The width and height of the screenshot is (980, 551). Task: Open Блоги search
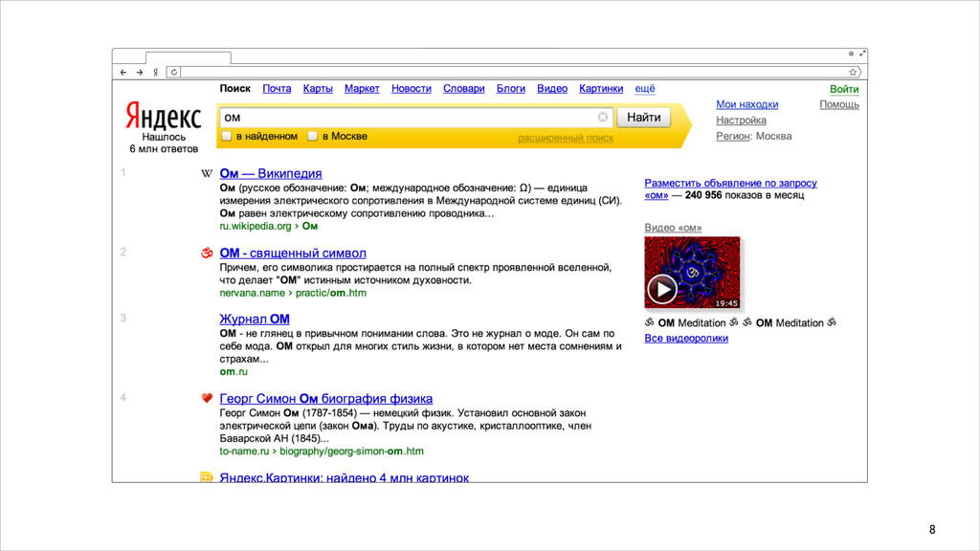pos(511,89)
